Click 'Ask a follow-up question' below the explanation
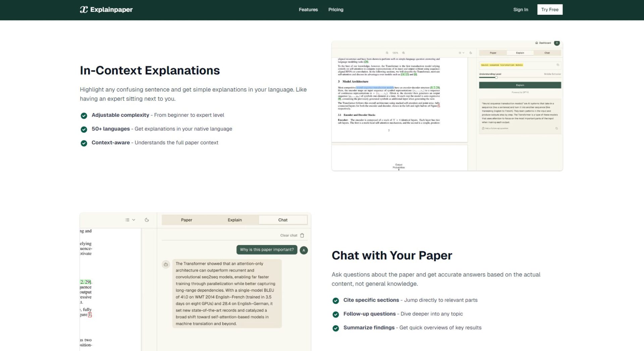Screen dimensions: 644x351 (496, 129)
